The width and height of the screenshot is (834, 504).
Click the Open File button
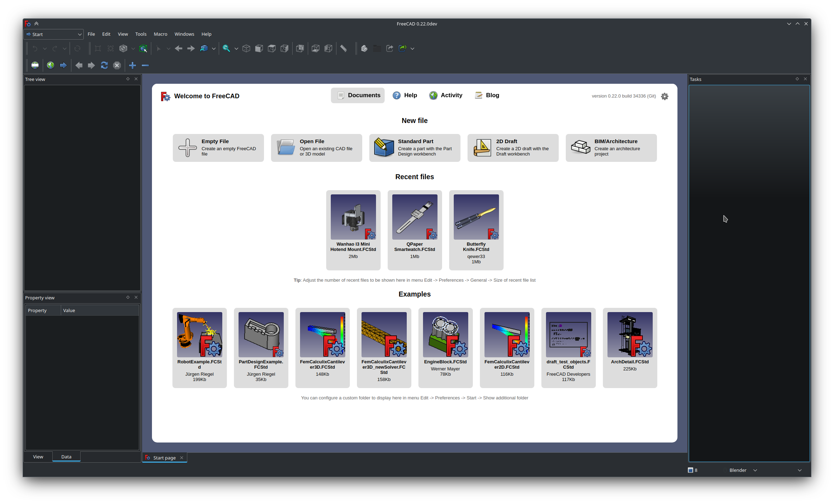[316, 148]
